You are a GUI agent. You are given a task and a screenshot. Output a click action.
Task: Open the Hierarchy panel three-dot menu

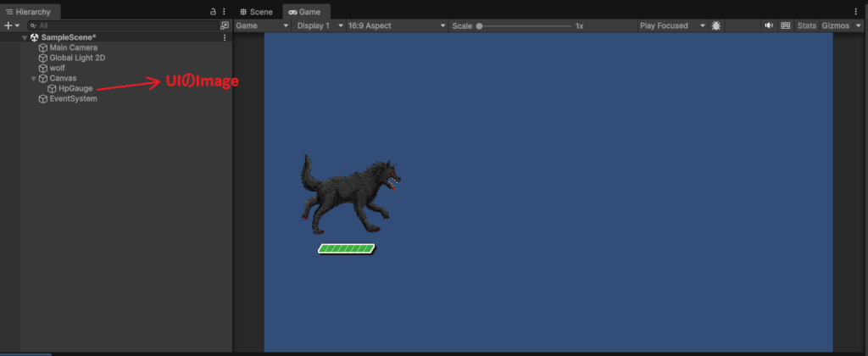pos(225,12)
